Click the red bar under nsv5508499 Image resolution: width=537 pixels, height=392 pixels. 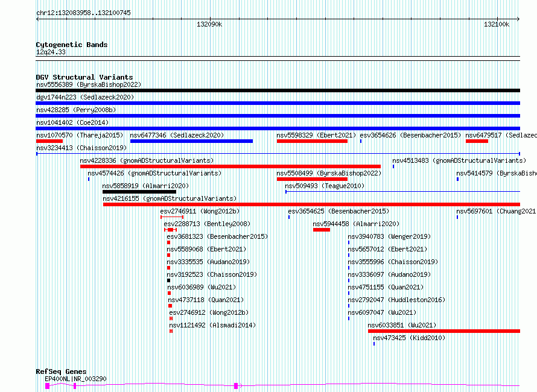pos(312,179)
